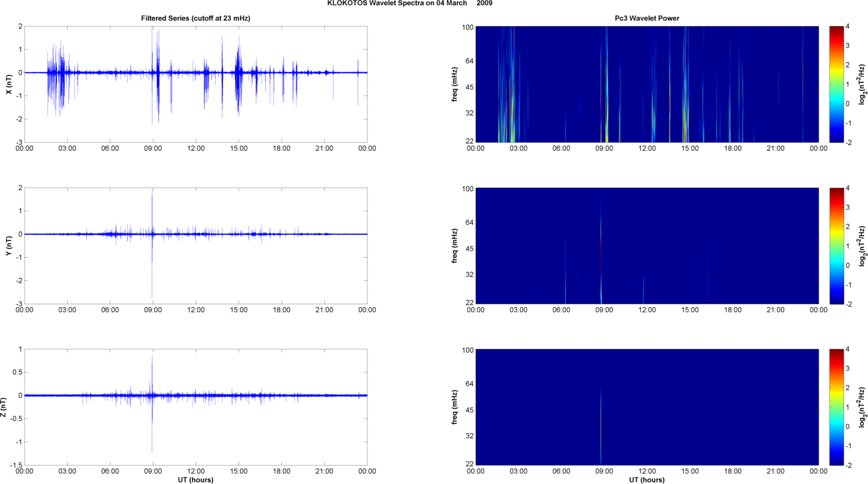
Task: Click the KLOKOTOS Wavelet Spectra figure title
Action: click(x=410, y=3)
